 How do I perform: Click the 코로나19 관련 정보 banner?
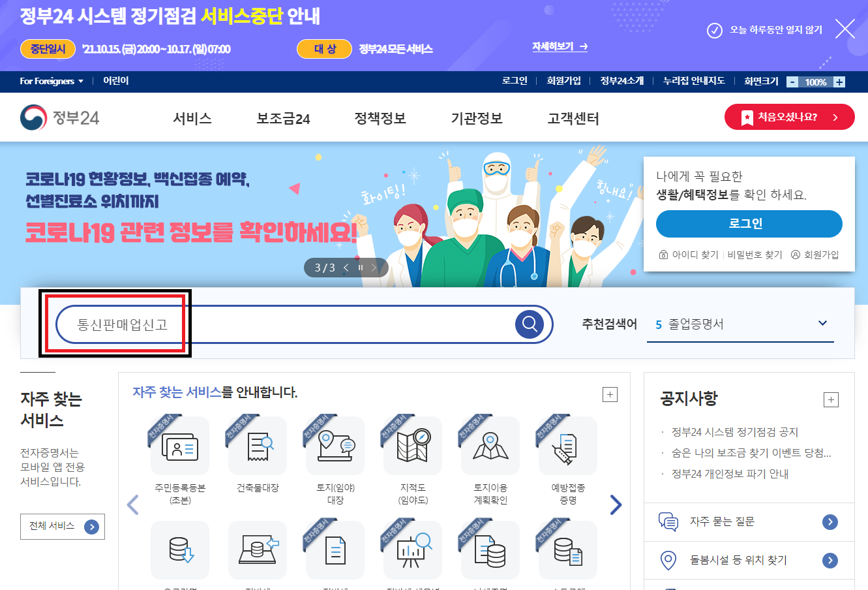pyautogui.click(x=190, y=232)
